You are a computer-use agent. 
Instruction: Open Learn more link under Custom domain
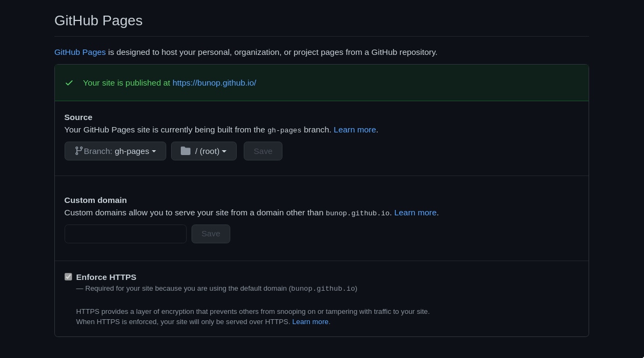pos(415,213)
